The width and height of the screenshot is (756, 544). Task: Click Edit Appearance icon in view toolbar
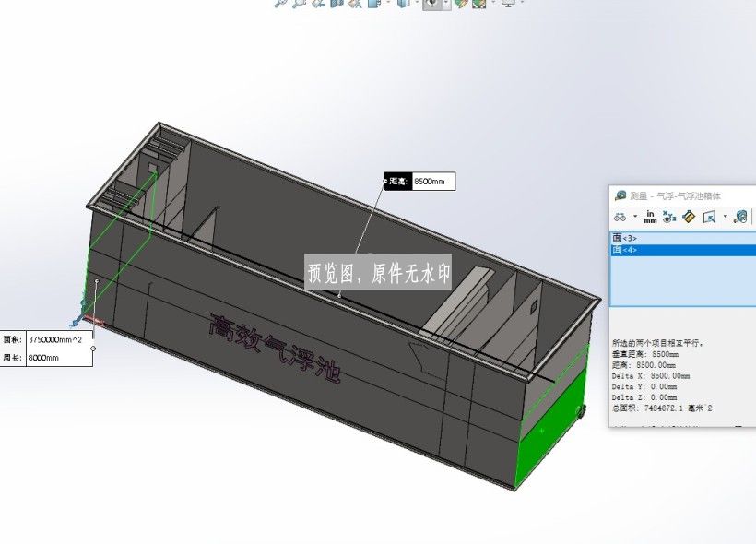click(x=461, y=4)
